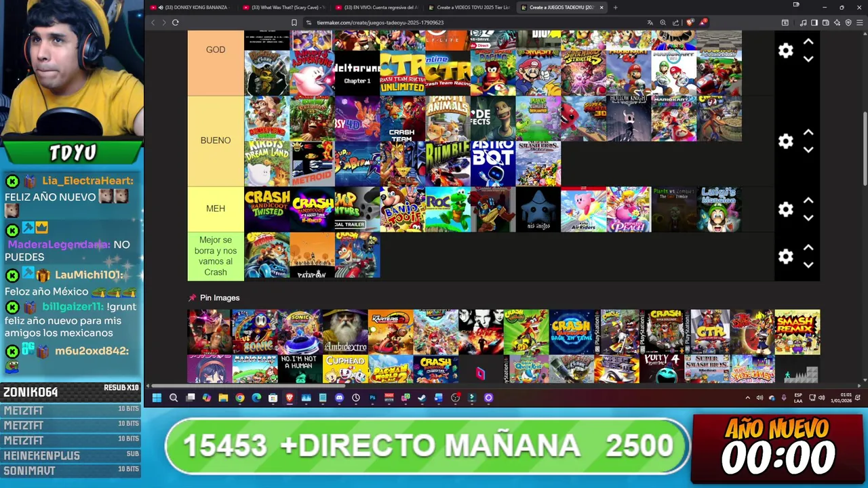
Task: Switch to 'Create a VIDEOS TDYU 2025' tab
Action: tap(469, 7)
